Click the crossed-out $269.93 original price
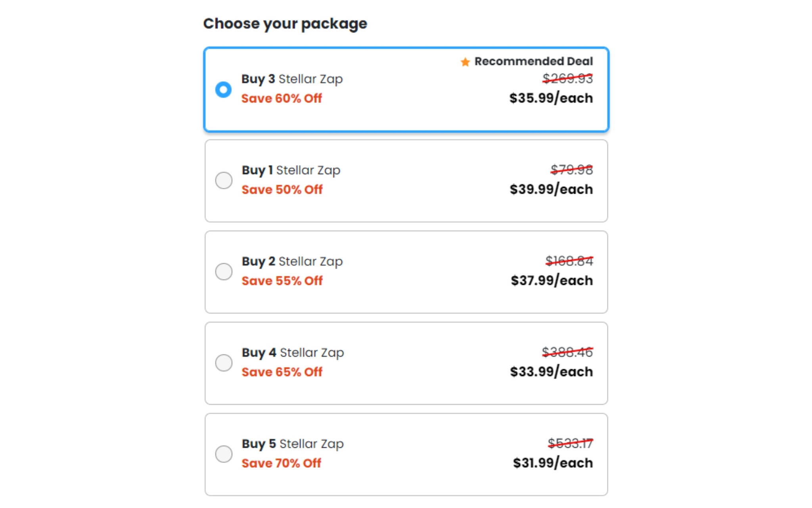The image size is (812, 508). pyautogui.click(x=567, y=79)
